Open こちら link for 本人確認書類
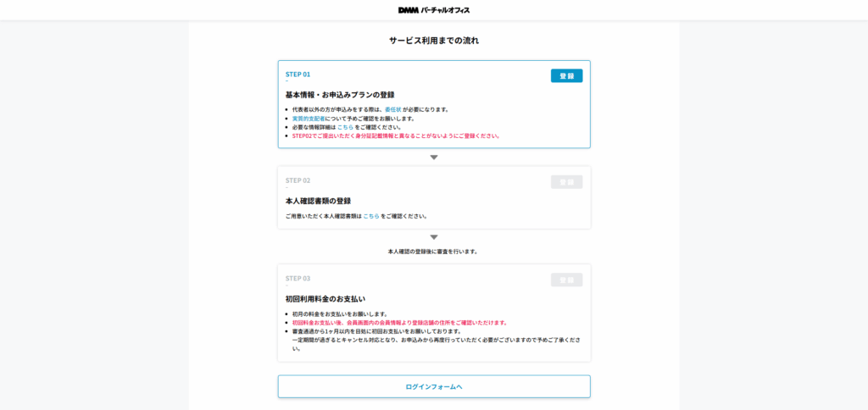The height and width of the screenshot is (410, 868). pyautogui.click(x=371, y=216)
